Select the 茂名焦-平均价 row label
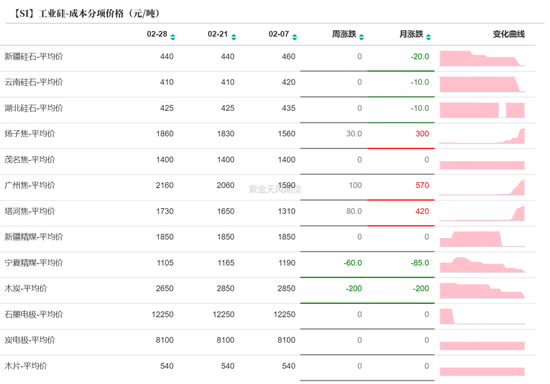 click(30, 160)
